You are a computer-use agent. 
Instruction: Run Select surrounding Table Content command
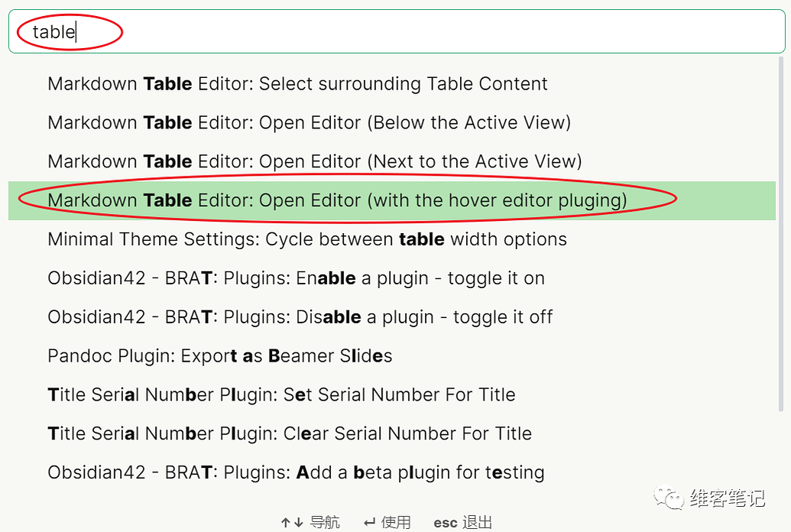(297, 84)
